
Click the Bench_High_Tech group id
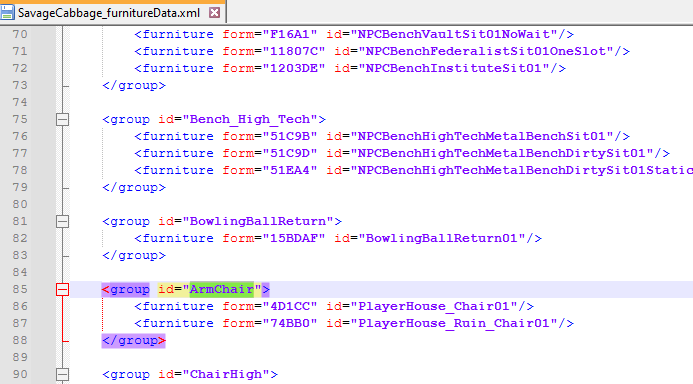tap(250, 119)
